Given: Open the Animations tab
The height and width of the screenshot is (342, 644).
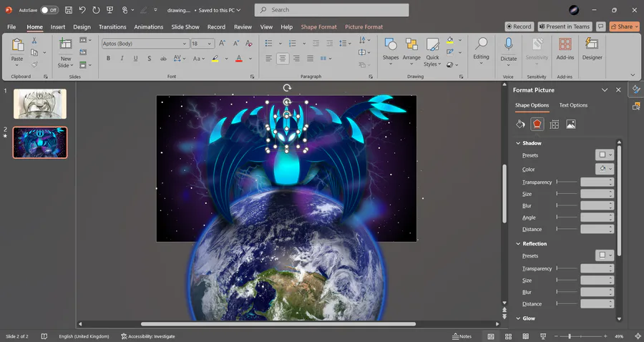Looking at the screenshot, I should (148, 27).
